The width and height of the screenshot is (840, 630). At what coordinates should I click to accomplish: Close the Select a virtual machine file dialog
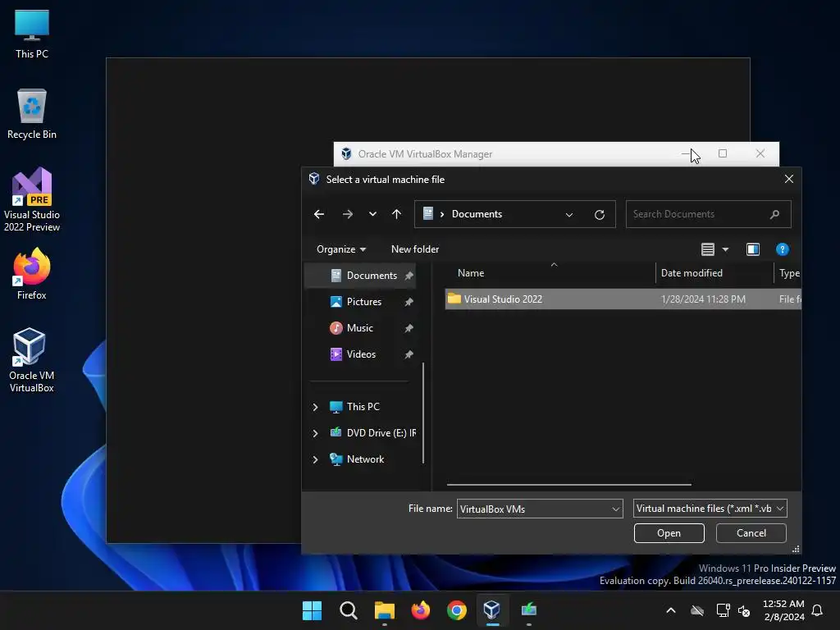point(788,179)
